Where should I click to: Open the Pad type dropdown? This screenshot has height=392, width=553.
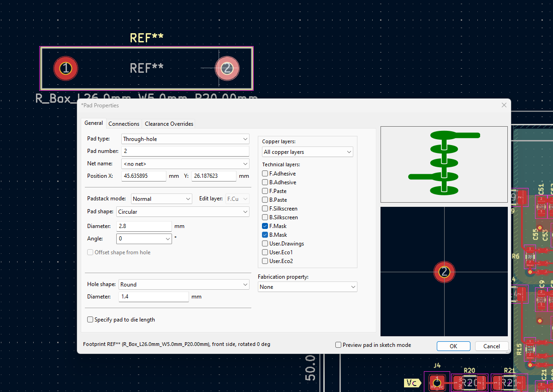[x=185, y=139]
